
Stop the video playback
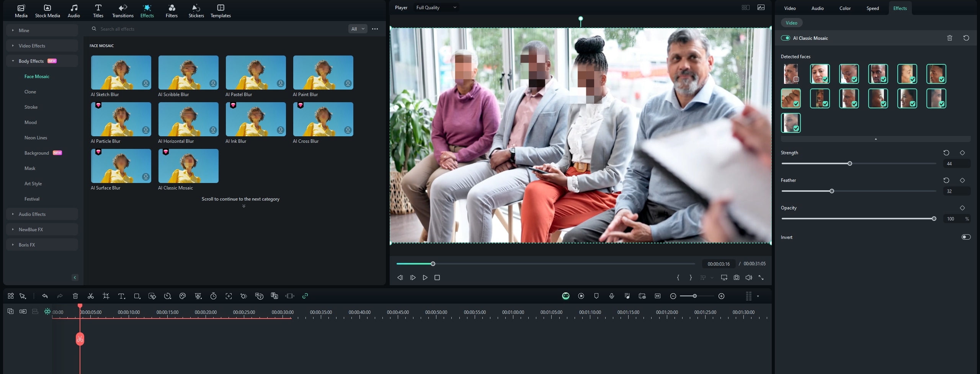point(437,278)
